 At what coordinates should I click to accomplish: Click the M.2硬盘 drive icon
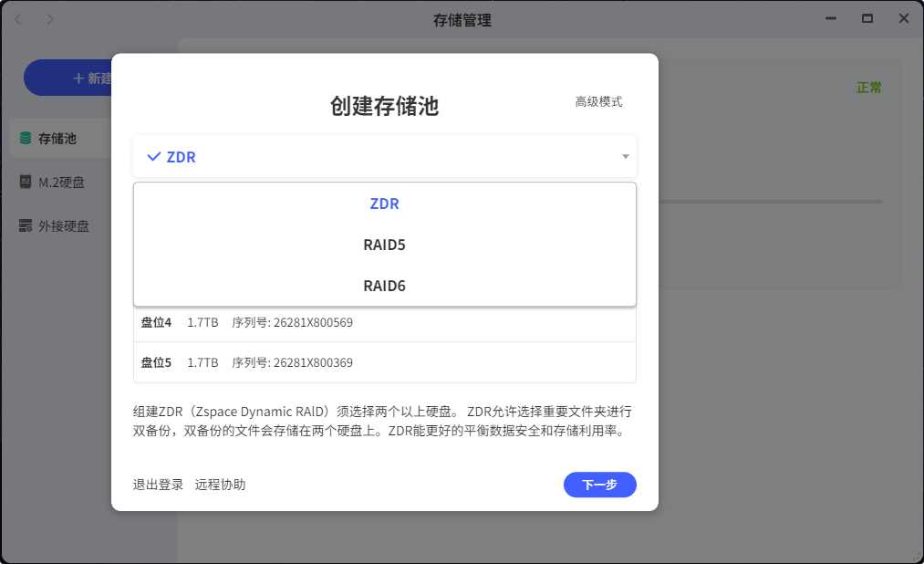[x=26, y=182]
